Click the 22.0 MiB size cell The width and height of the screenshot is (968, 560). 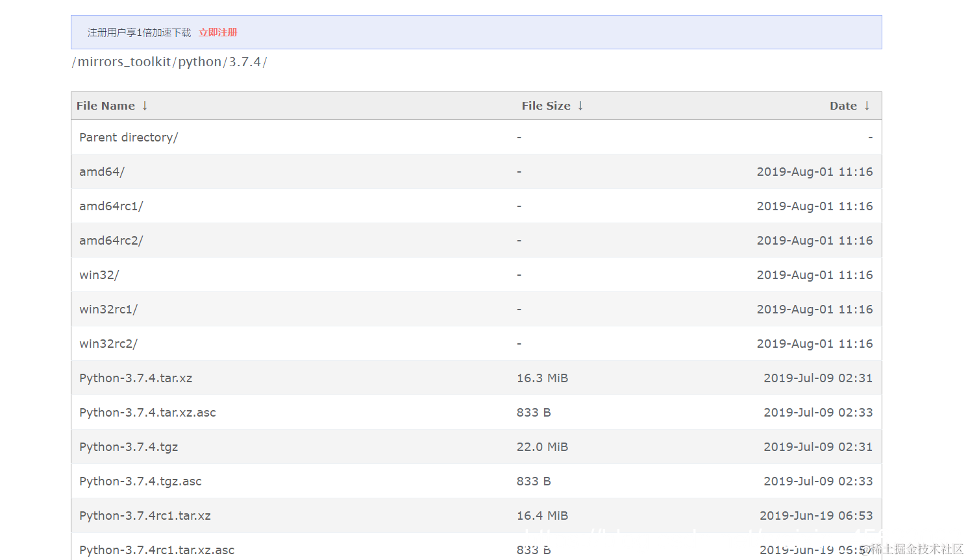[542, 447]
